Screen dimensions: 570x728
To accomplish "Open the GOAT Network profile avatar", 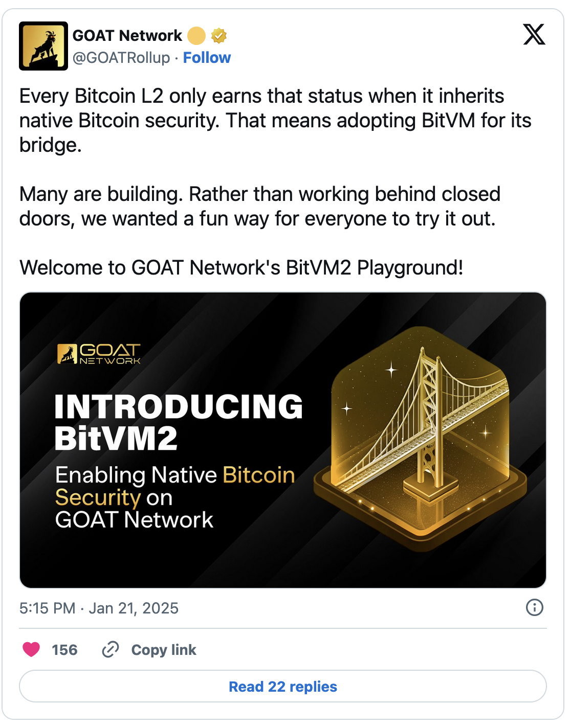I will (x=43, y=45).
